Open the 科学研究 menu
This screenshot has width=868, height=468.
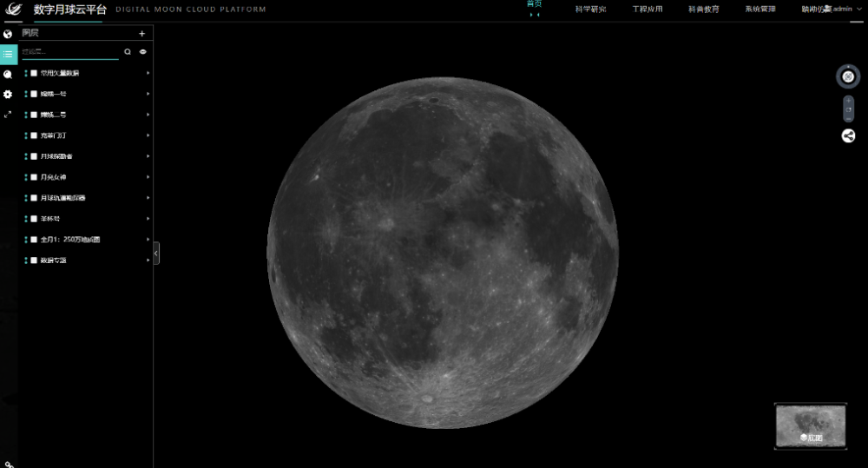pyautogui.click(x=590, y=10)
